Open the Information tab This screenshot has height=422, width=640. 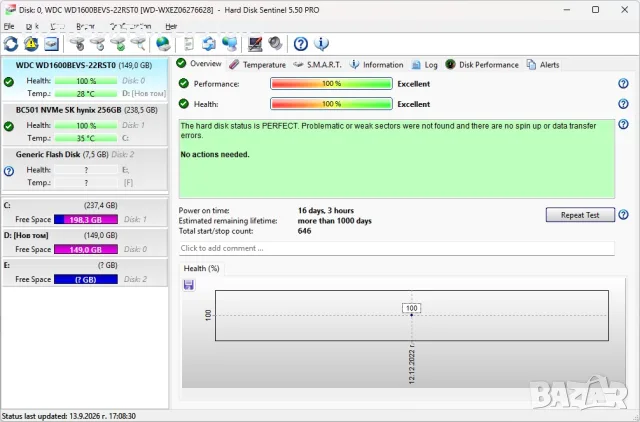click(377, 64)
